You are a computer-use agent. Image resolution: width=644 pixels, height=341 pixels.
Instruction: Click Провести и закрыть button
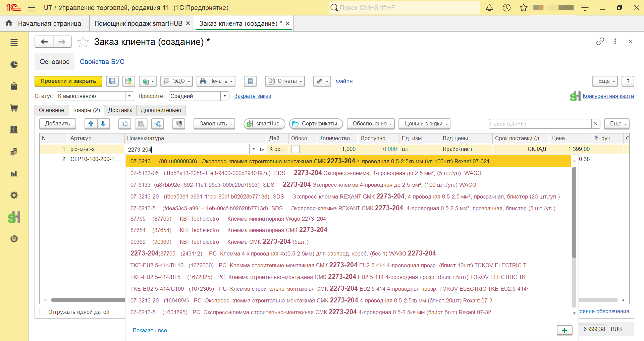click(68, 81)
